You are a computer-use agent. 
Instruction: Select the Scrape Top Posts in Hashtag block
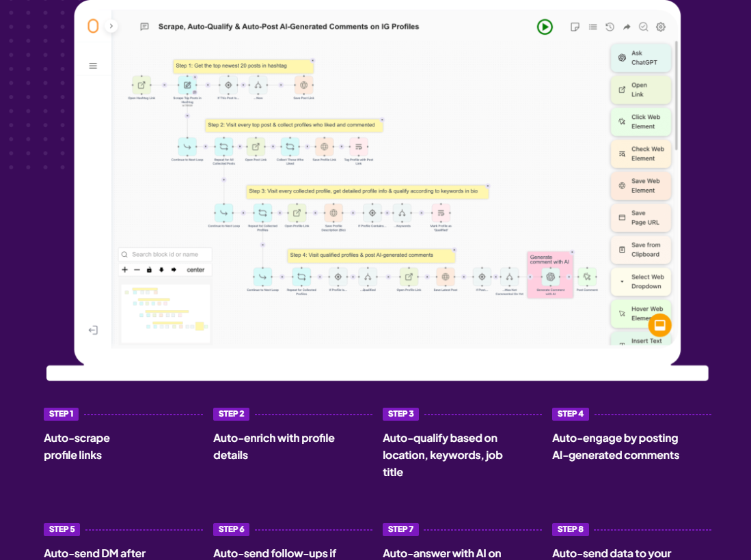click(x=187, y=85)
